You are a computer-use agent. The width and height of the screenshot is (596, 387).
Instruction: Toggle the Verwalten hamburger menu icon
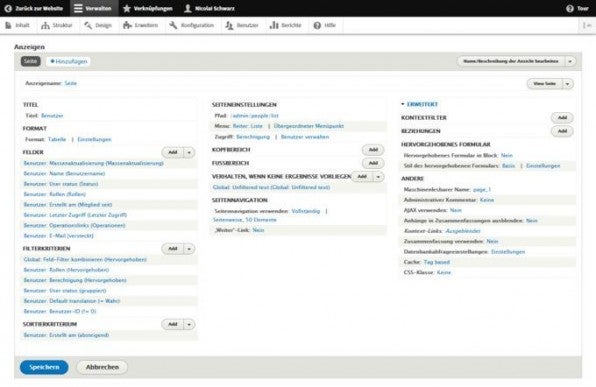[78, 8]
